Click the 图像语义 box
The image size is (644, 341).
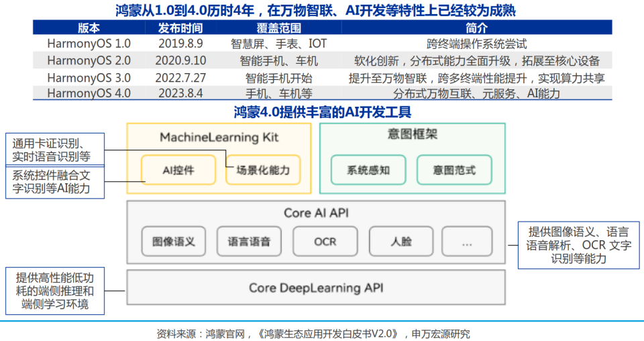coord(173,241)
